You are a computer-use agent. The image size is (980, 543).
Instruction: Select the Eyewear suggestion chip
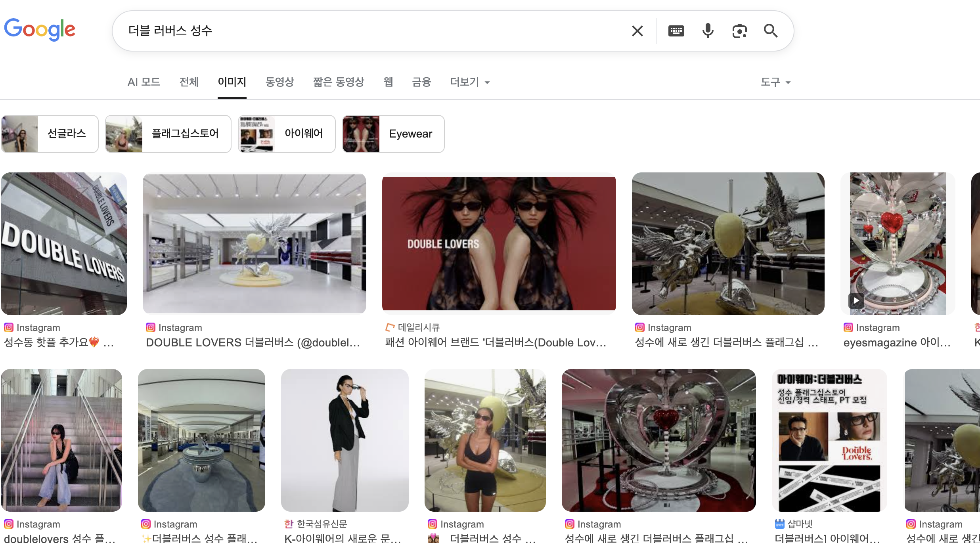393,134
